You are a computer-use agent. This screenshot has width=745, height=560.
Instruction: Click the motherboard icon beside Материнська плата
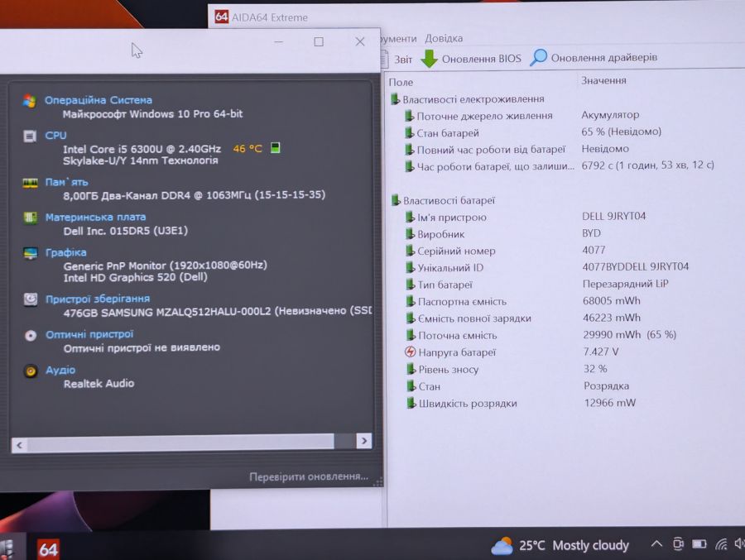pyautogui.click(x=31, y=218)
